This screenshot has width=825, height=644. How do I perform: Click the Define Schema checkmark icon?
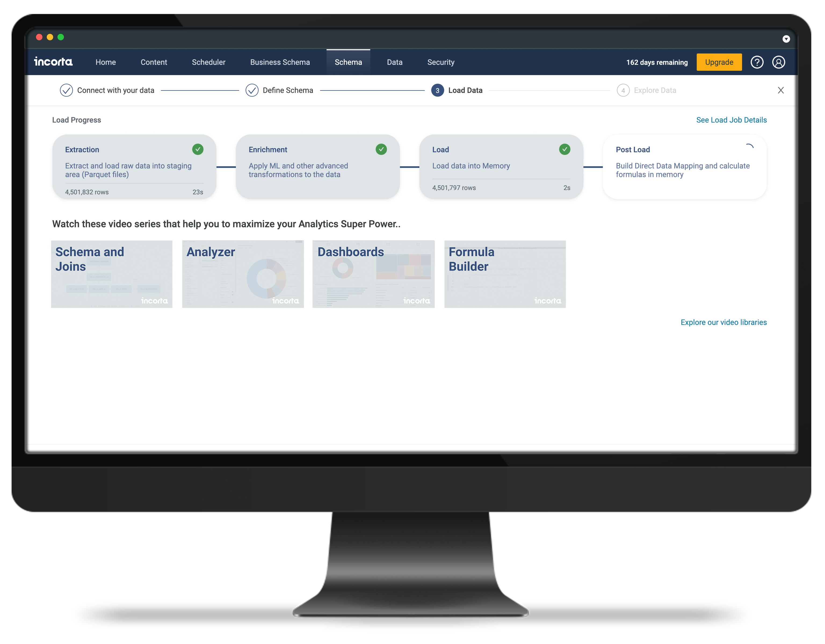253,90
